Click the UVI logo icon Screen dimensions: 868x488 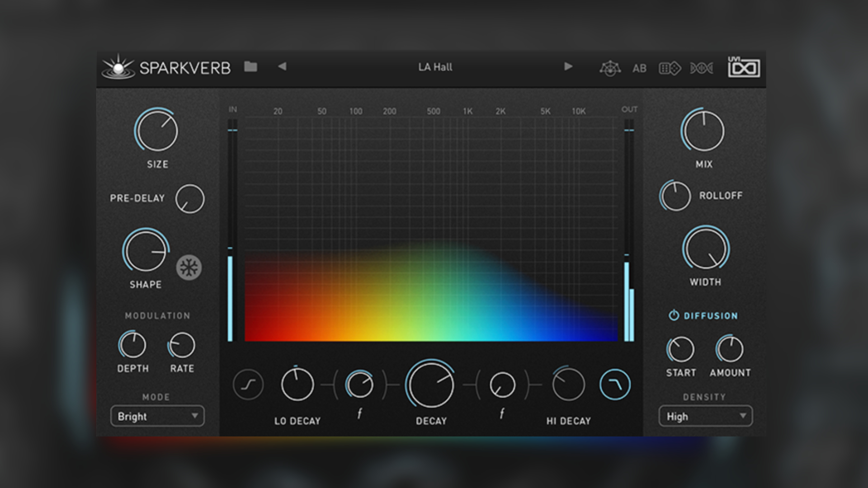(744, 68)
